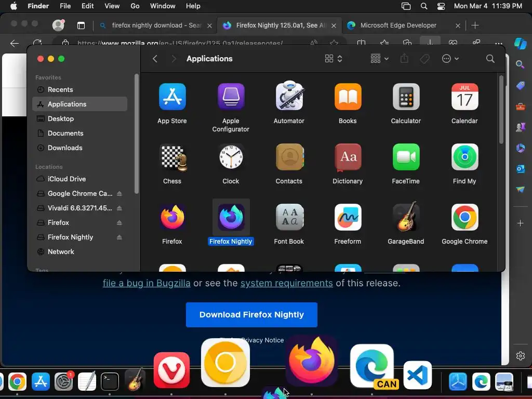
Task: Select Apple Configurator in Applications
Action: tap(231, 97)
